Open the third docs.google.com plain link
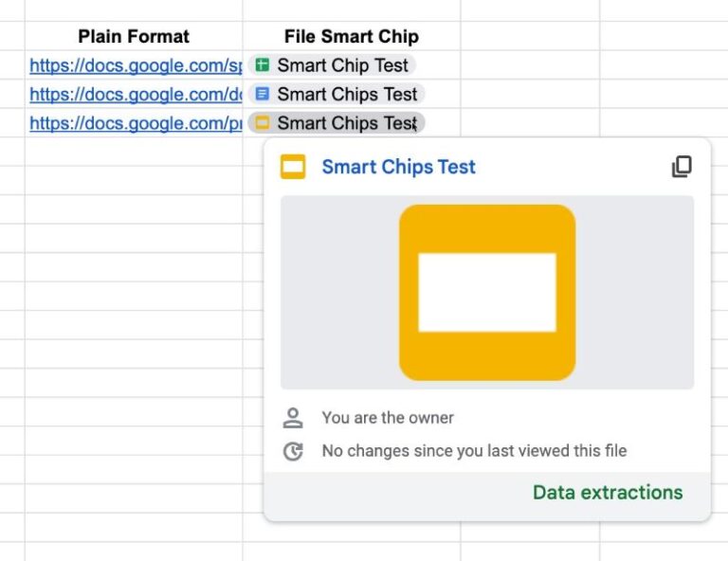728x561 pixels. 136,123
